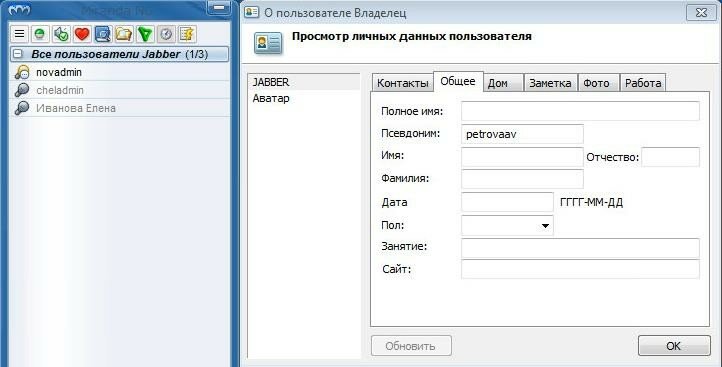Screen dimensions: 722x367
Task: Click the Иванова Елена offline status icon
Action: coord(22,108)
